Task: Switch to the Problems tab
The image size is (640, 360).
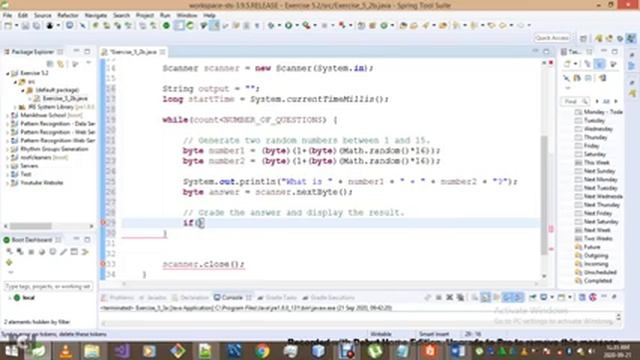Action: 118,297
